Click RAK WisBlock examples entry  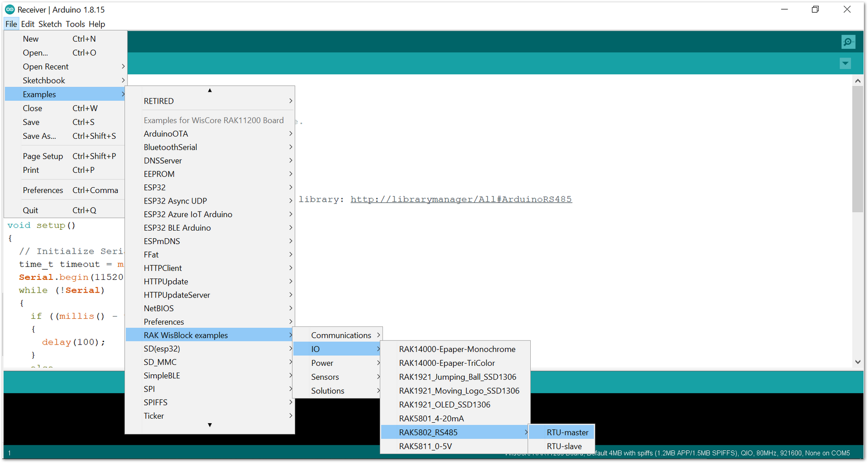coord(210,335)
